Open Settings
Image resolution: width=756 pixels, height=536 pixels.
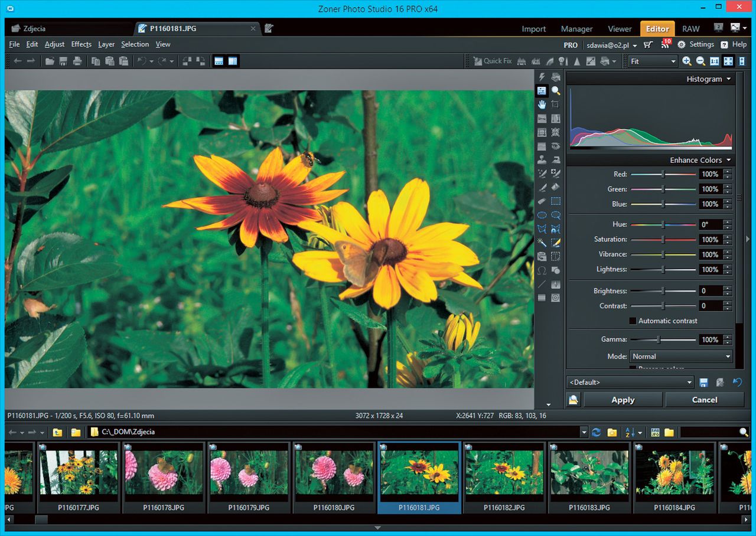point(695,45)
